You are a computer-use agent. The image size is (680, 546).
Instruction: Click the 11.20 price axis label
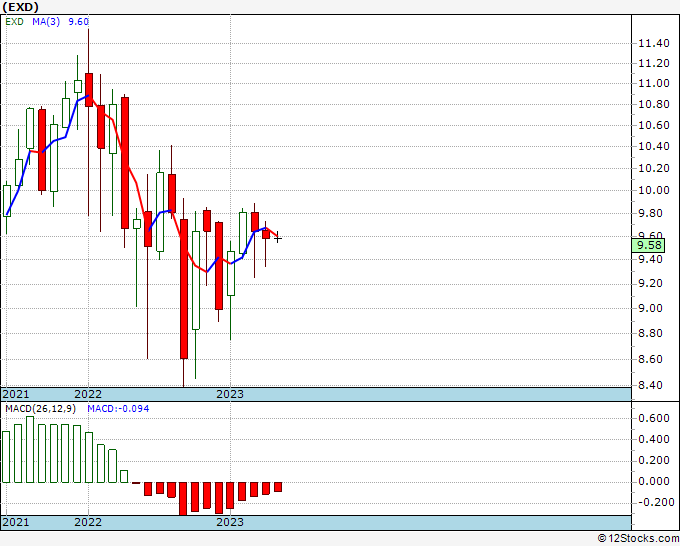[x=654, y=64]
